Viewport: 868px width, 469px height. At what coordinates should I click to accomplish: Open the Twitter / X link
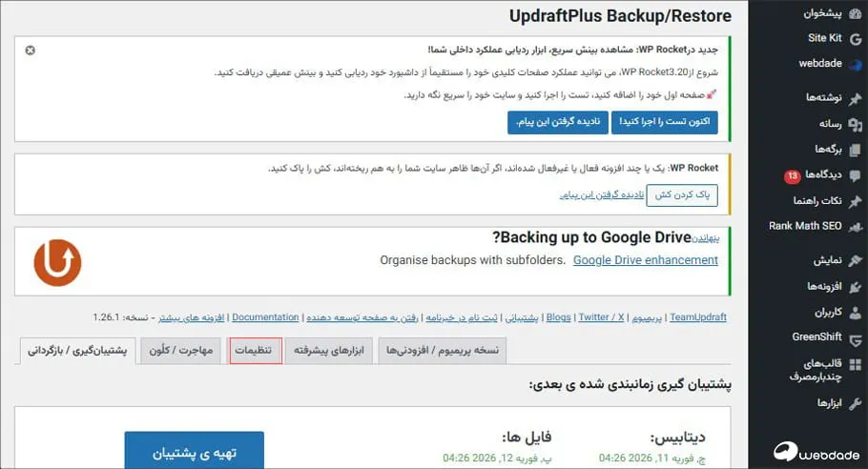tap(601, 317)
